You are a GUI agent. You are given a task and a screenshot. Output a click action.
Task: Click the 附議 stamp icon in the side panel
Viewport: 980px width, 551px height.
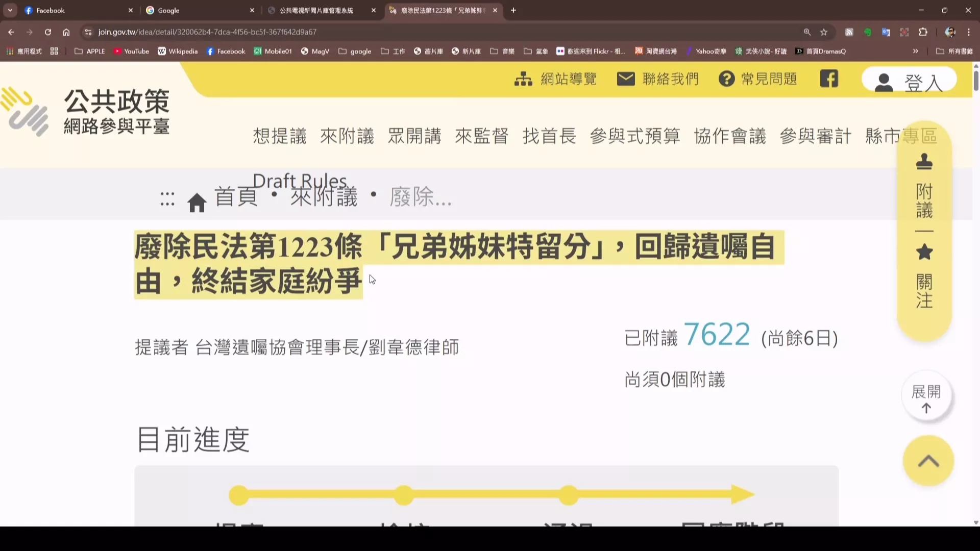point(924,162)
